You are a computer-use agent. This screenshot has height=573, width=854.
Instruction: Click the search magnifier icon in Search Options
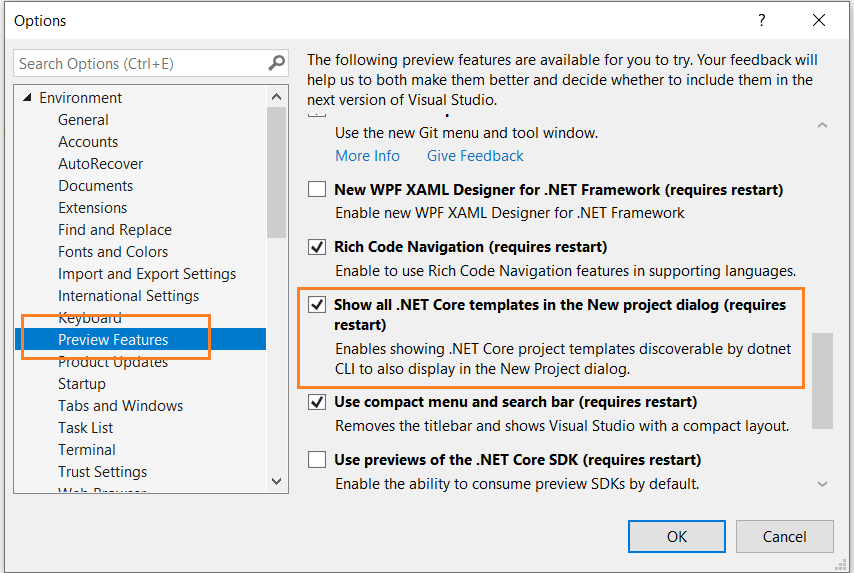tap(276, 63)
